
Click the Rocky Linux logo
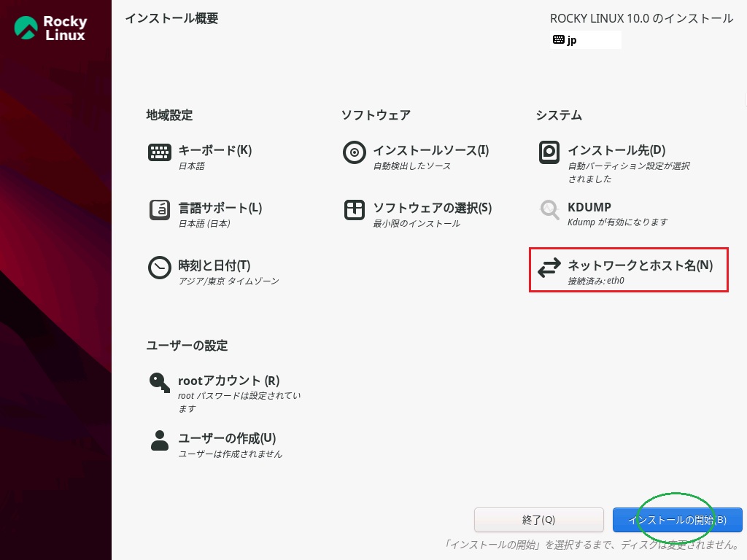click(x=50, y=28)
